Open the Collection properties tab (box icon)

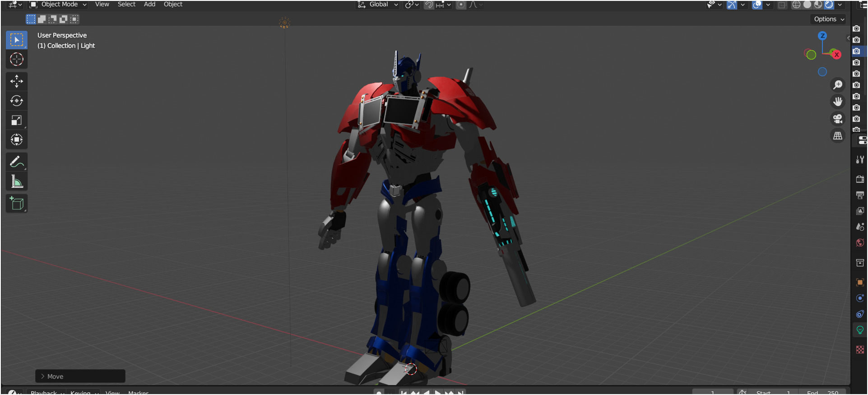[860, 263]
